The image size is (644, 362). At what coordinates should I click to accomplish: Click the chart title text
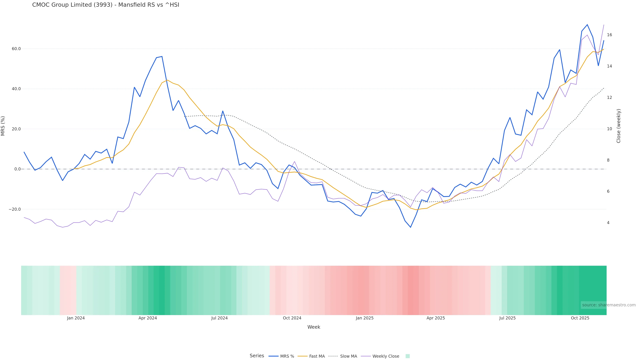click(x=105, y=5)
